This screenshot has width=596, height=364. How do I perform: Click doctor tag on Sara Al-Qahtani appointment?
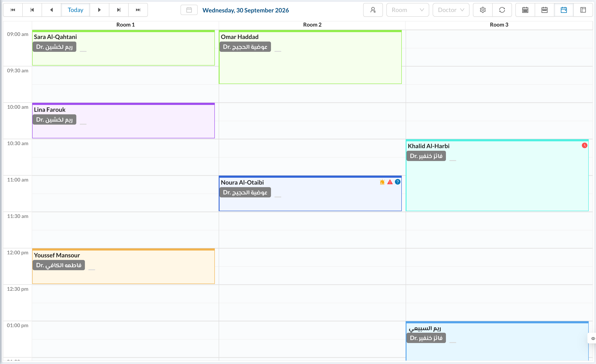(x=54, y=47)
